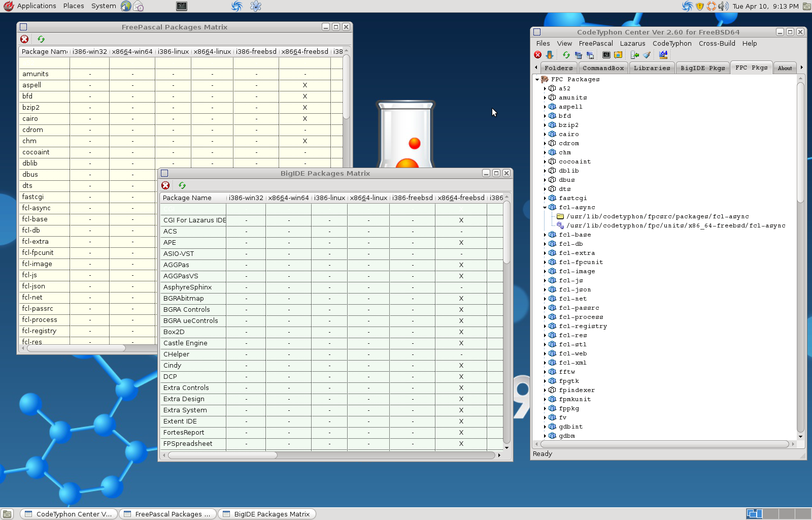Click the blue swirl launcher left of gear icon
The image size is (812, 520).
tap(237, 6)
